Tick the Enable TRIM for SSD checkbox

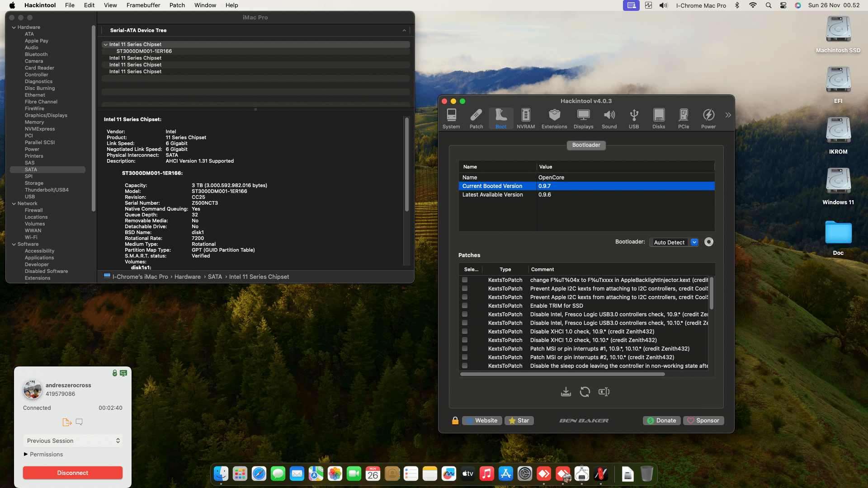(465, 306)
